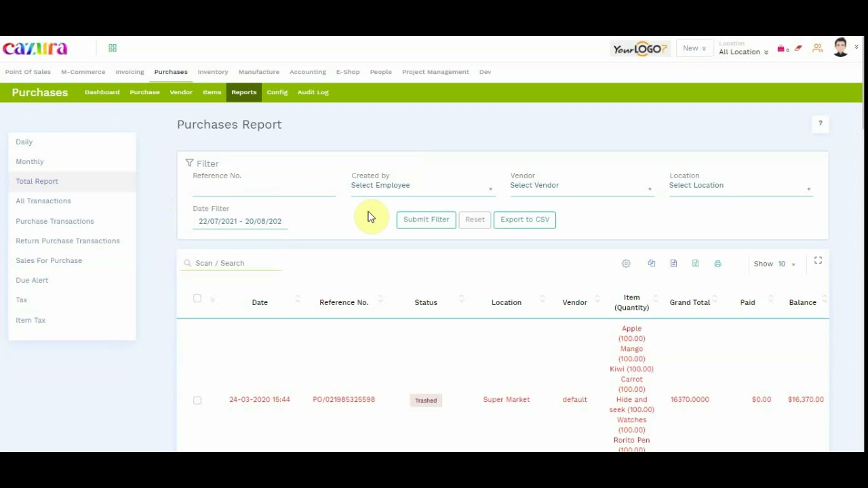
Task: Click the user avatar picture
Action: coord(841,47)
